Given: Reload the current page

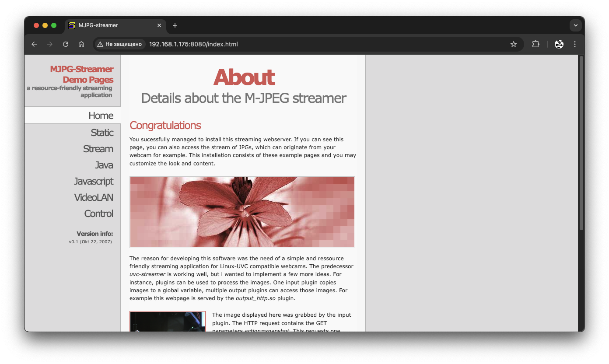Looking at the screenshot, I should (66, 44).
